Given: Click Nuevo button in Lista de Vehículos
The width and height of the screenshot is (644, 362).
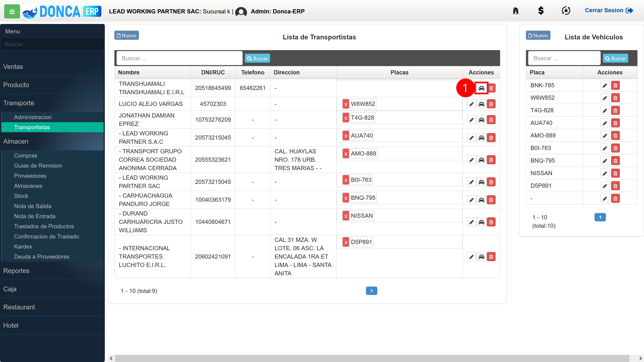Looking at the screenshot, I should [x=538, y=36].
